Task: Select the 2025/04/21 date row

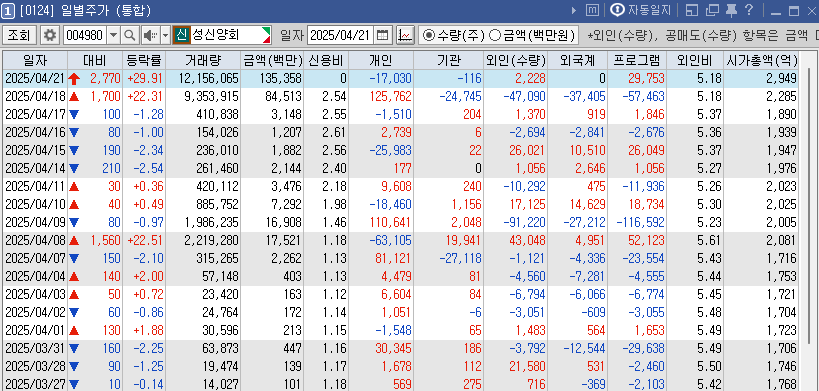Action: (x=401, y=79)
